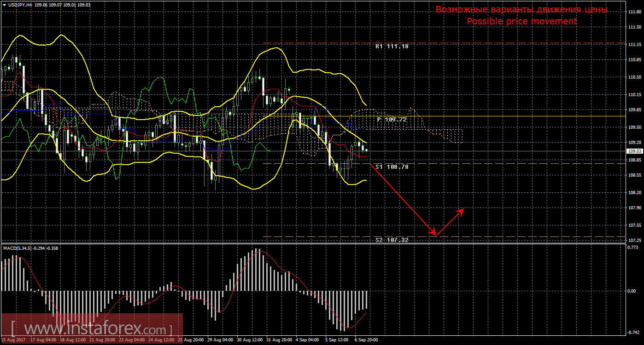Image resolution: width=644 pixels, height=345 pixels.
Task: Click the 107.25 value on price axis
Action: click(635, 241)
